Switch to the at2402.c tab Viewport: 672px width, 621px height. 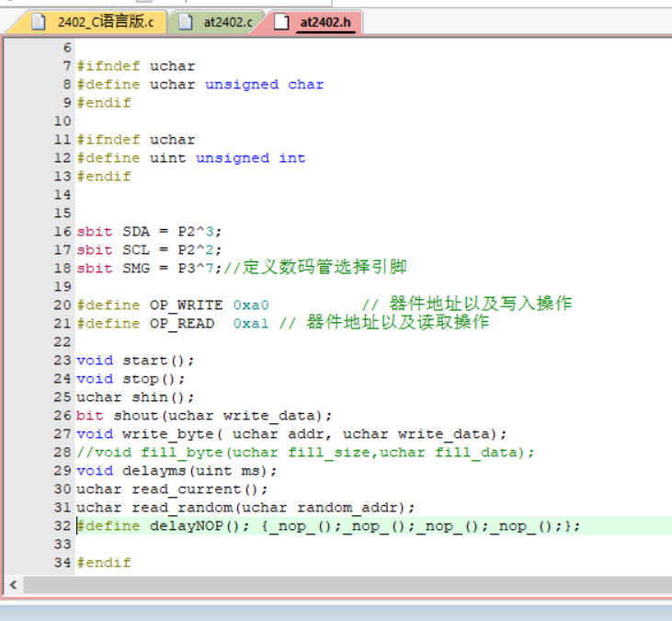(216, 22)
